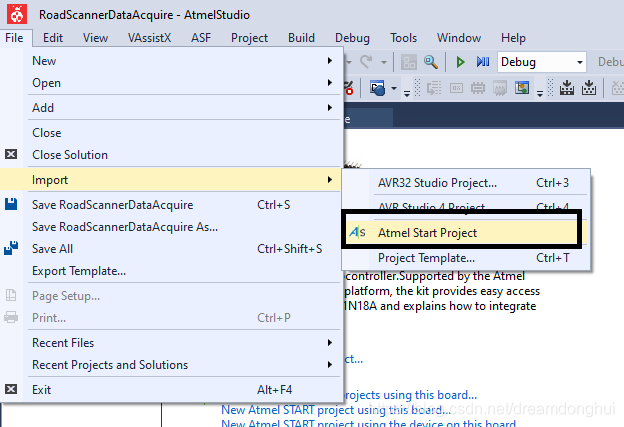Click the dark document tab behind menu
Viewport: 624px width, 427px height.
(368, 119)
